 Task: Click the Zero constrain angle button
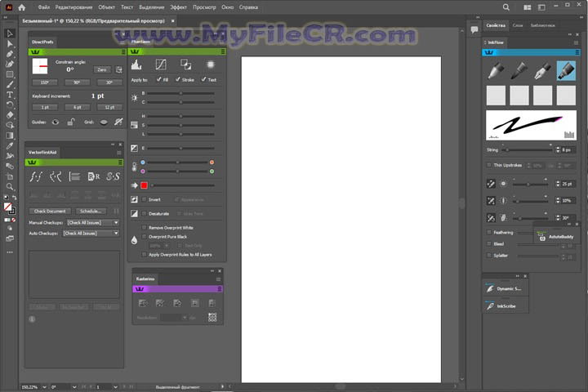(102, 69)
